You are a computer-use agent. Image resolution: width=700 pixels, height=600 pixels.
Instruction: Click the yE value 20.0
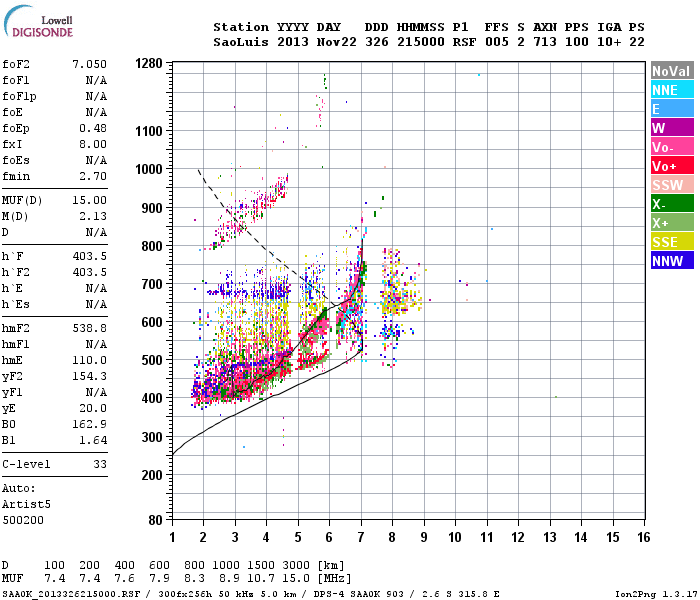click(93, 408)
